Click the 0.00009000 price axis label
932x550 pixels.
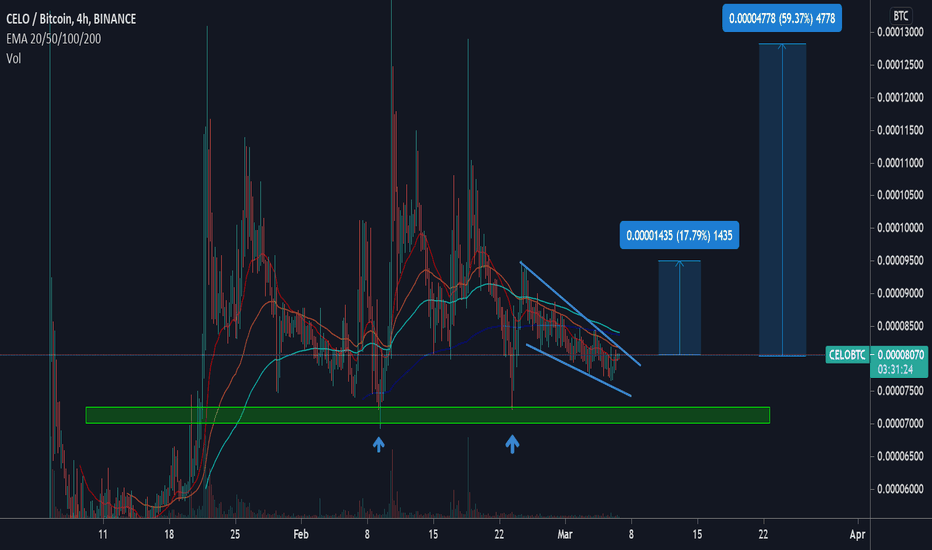tap(900, 293)
